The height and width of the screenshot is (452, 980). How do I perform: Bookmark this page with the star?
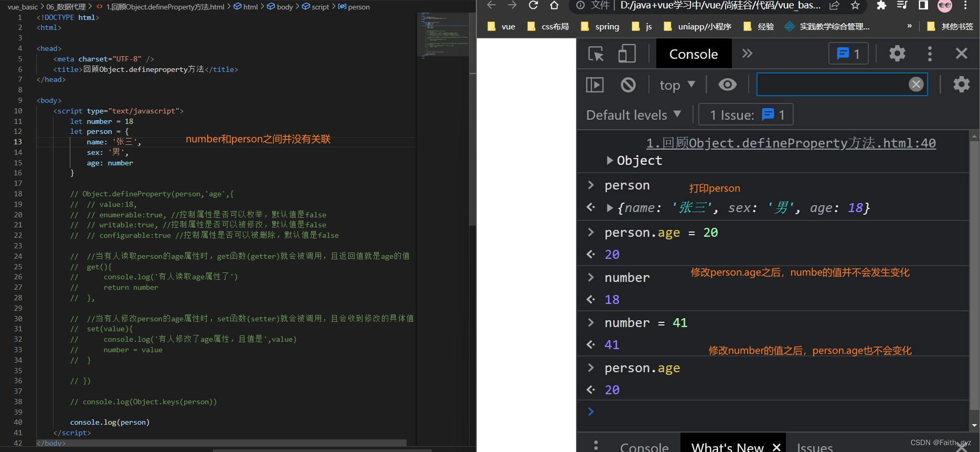tap(855, 5)
